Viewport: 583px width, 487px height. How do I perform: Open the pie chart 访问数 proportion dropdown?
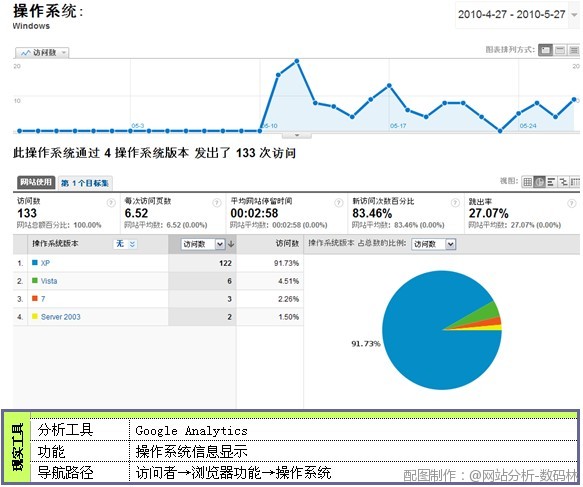pos(434,244)
